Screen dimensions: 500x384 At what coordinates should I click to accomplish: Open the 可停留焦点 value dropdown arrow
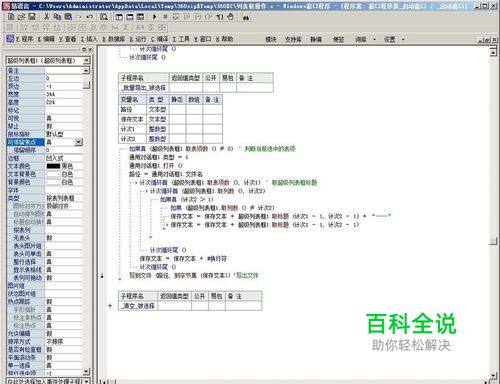78,142
